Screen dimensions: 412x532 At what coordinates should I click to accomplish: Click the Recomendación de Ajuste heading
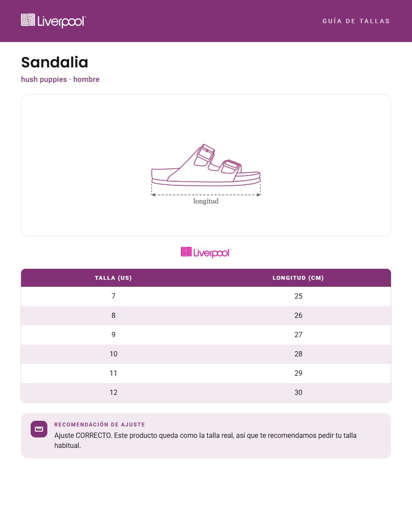click(99, 425)
